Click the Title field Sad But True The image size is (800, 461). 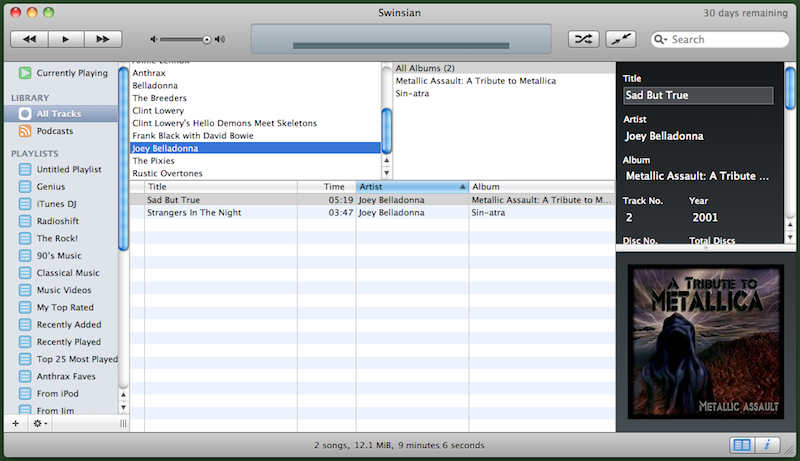(x=697, y=96)
